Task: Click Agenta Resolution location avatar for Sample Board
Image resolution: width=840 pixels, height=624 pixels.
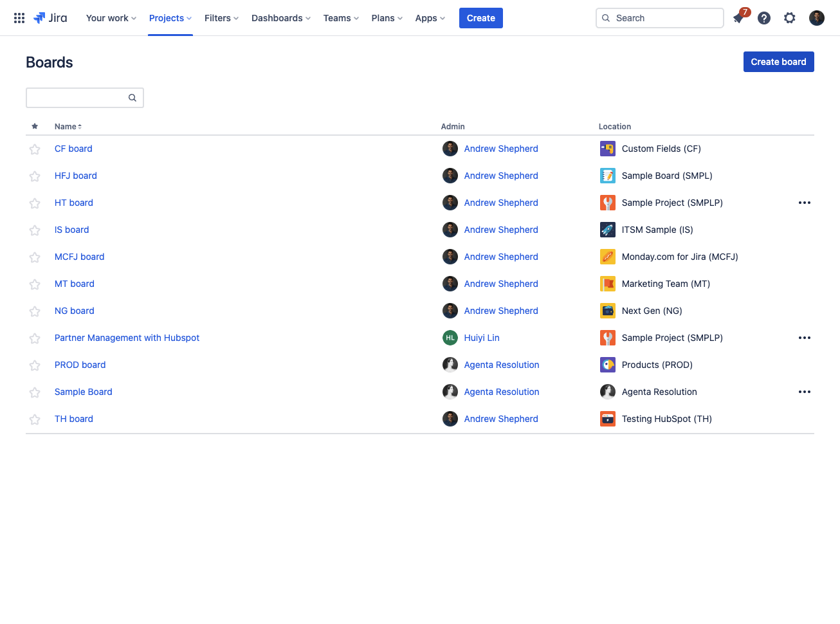Action: [608, 392]
